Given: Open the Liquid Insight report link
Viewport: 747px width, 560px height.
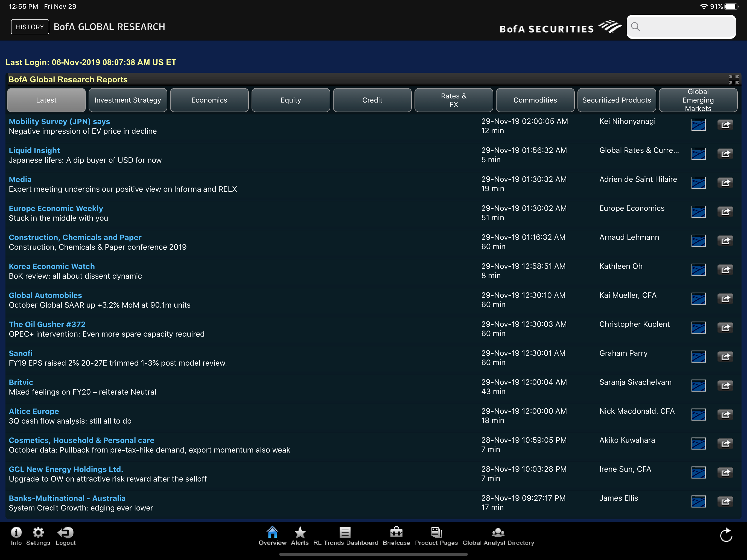Looking at the screenshot, I should pos(34,151).
